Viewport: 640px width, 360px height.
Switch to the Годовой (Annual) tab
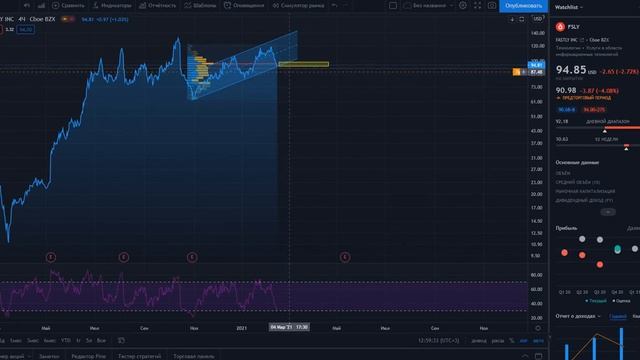618,316
